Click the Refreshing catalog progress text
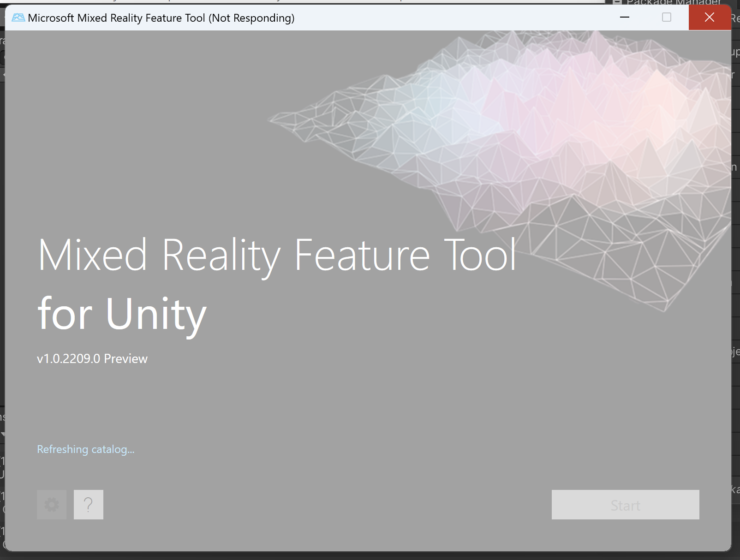The image size is (740, 560). pyautogui.click(x=85, y=449)
